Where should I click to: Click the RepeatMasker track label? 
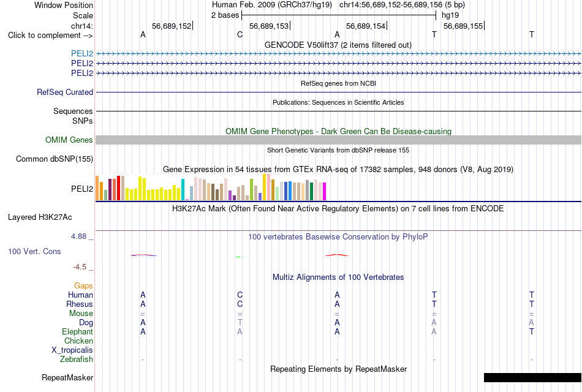(67, 377)
